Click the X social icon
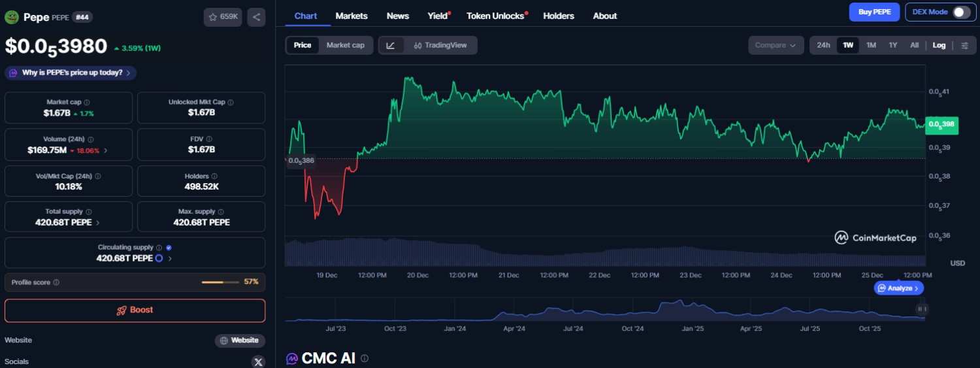980x368 pixels. pos(258,361)
